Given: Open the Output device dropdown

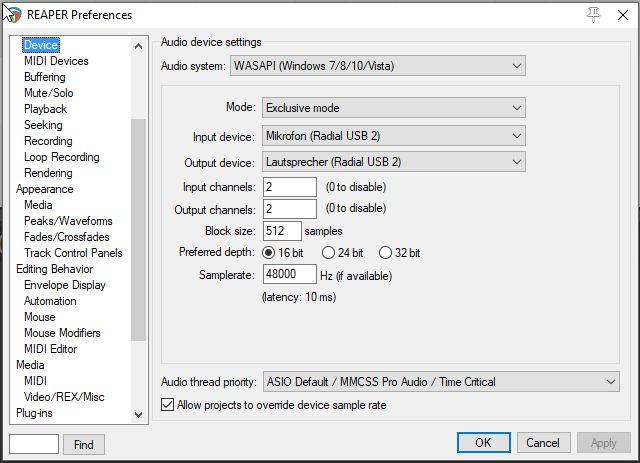Looking at the screenshot, I should pyautogui.click(x=393, y=162).
